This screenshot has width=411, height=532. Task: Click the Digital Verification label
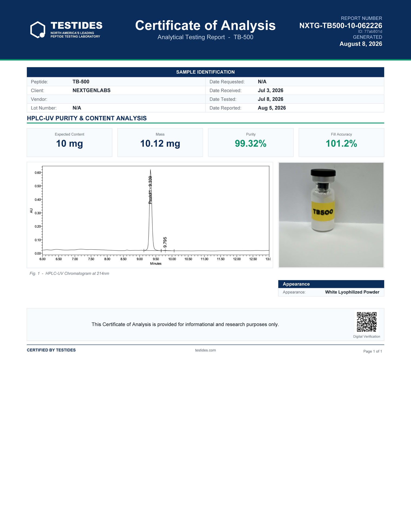367,336
